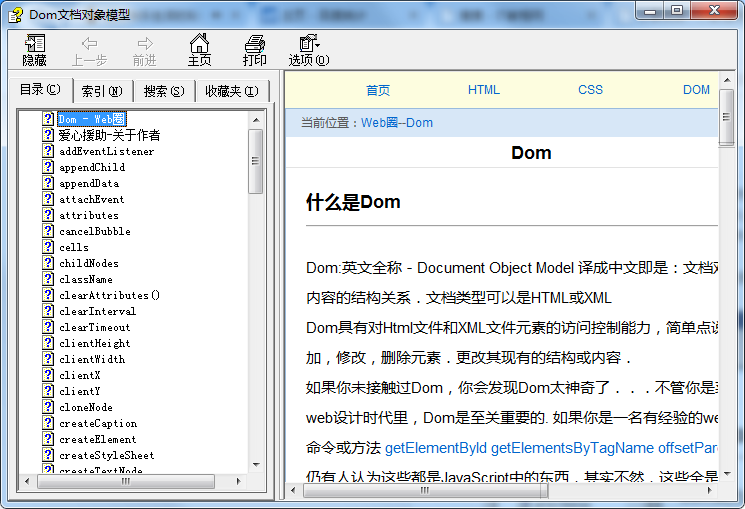This screenshot has width=745, height=509.
Task: Click the question-mark icon next to cells
Action: click(x=48, y=247)
